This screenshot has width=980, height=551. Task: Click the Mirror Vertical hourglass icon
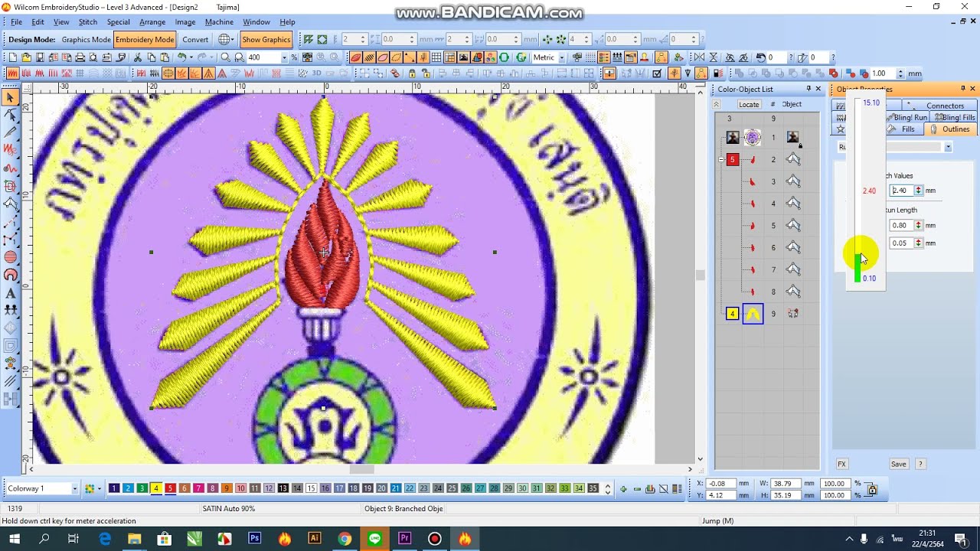714,57
